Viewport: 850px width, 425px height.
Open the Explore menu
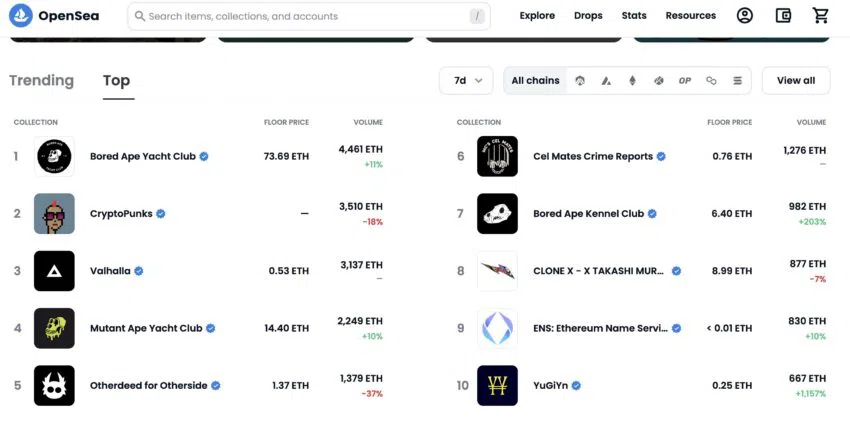coord(537,16)
